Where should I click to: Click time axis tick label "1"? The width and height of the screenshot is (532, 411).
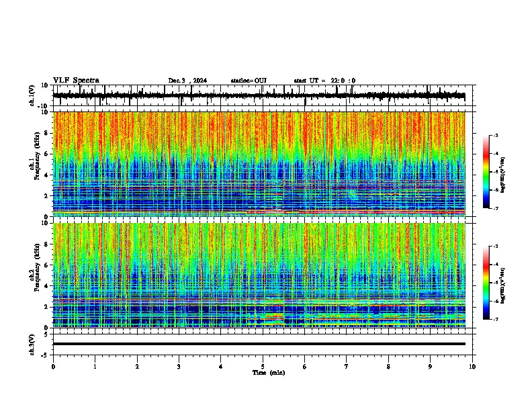click(x=95, y=367)
